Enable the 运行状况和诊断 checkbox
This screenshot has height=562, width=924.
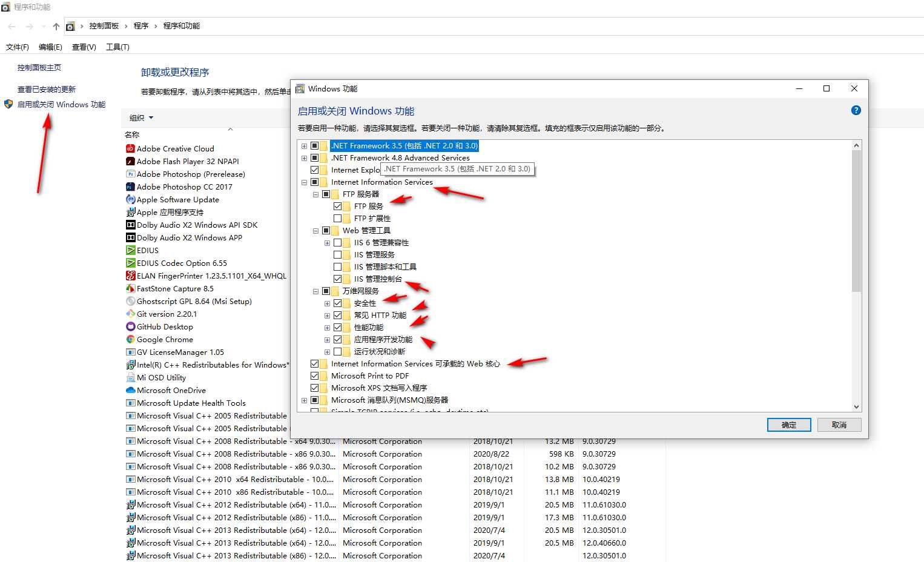point(337,352)
